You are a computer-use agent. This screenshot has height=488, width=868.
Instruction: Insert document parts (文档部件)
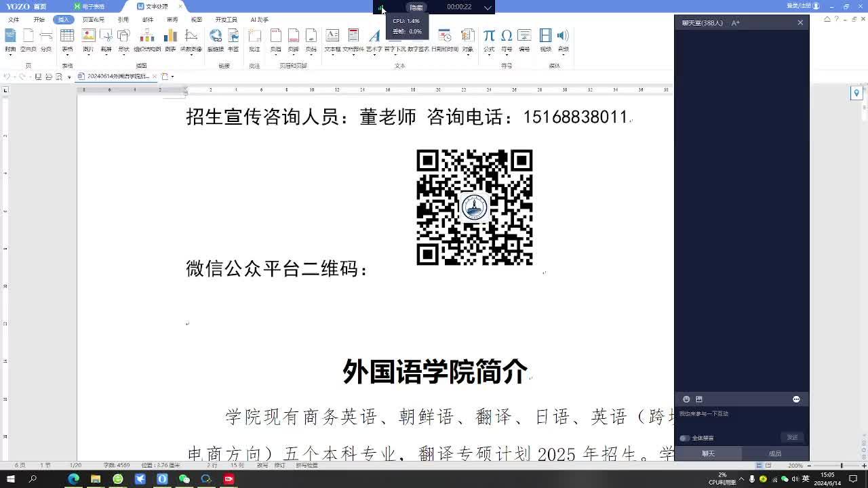coord(353,39)
